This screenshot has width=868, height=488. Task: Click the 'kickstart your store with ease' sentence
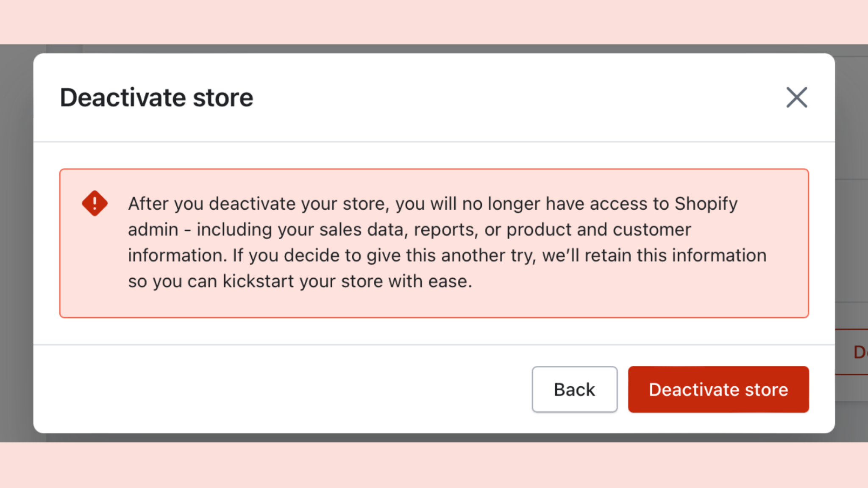click(x=347, y=281)
